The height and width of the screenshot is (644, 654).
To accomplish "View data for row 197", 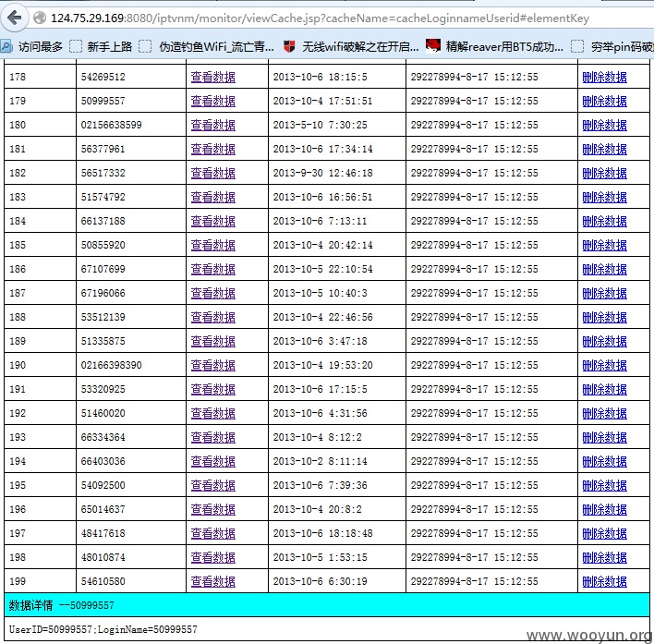I will click(212, 533).
